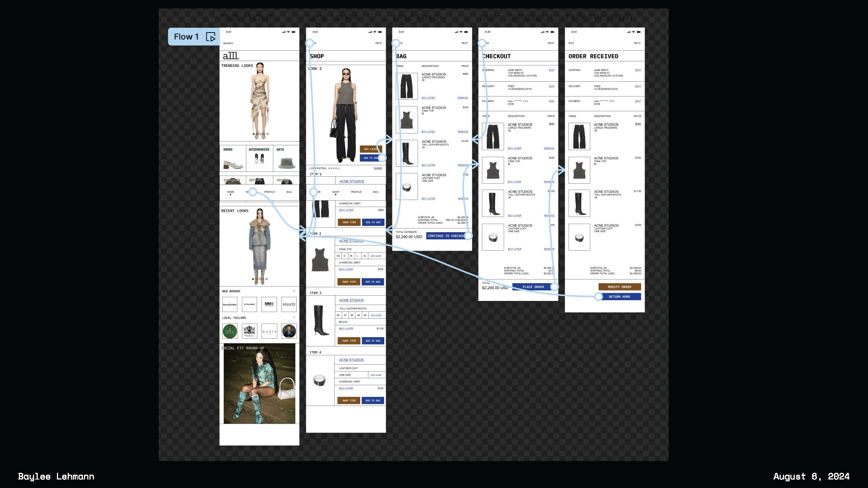Switch to the PROFILE tab in bottom nav

[270, 192]
